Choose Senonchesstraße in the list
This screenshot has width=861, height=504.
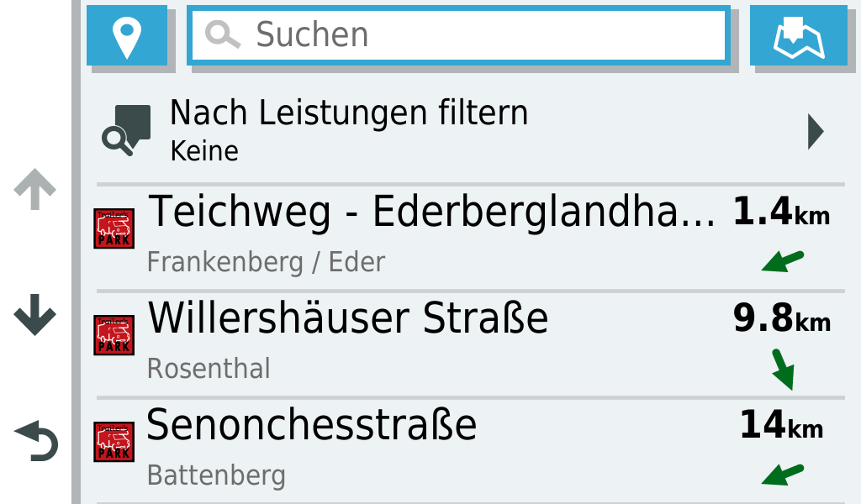[x=312, y=425]
